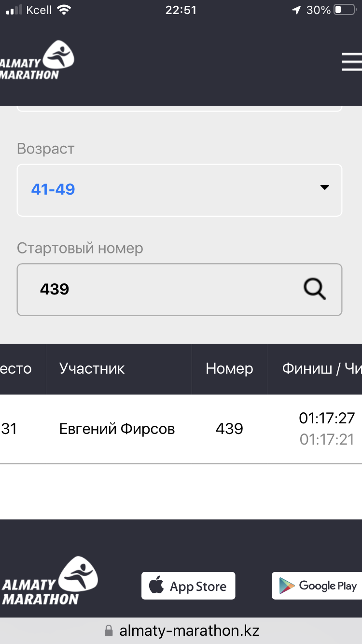Tap the finish time 01:17:27
Screen dimensions: 362x644
(x=327, y=418)
